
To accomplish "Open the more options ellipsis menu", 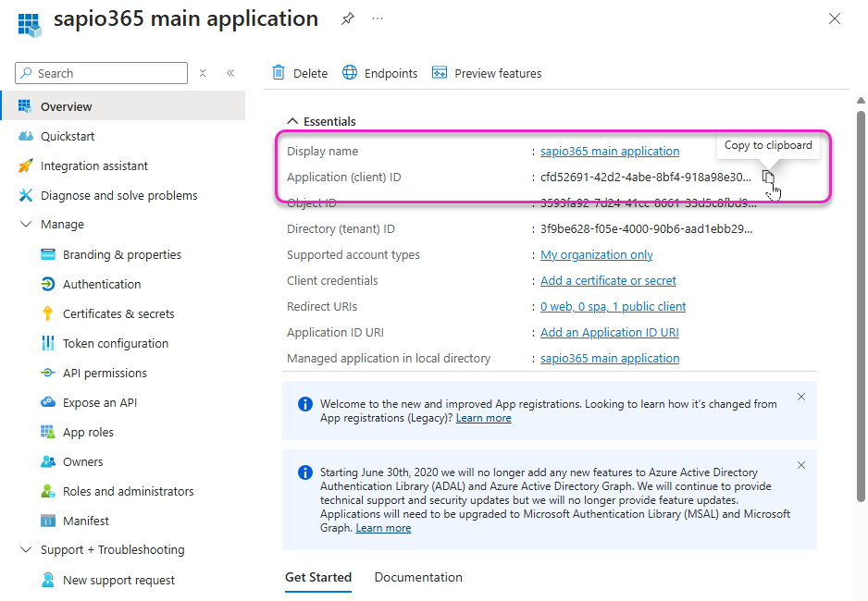I will tap(378, 18).
